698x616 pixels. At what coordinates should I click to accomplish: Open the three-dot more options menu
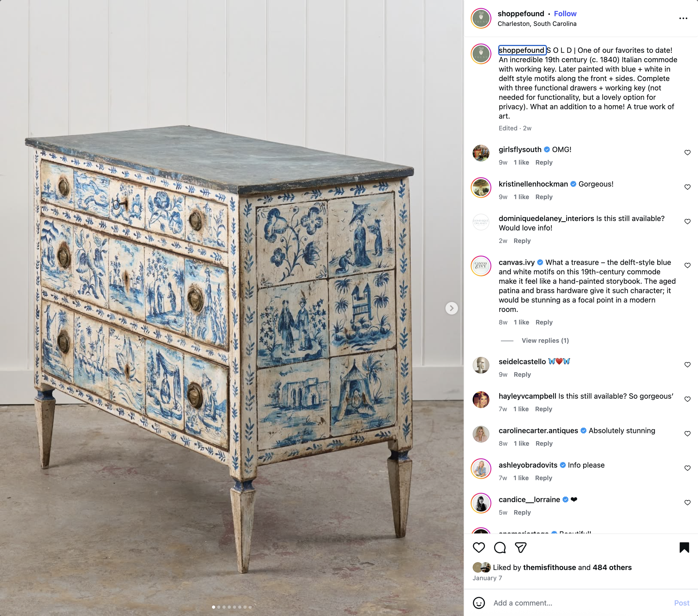coord(683,18)
